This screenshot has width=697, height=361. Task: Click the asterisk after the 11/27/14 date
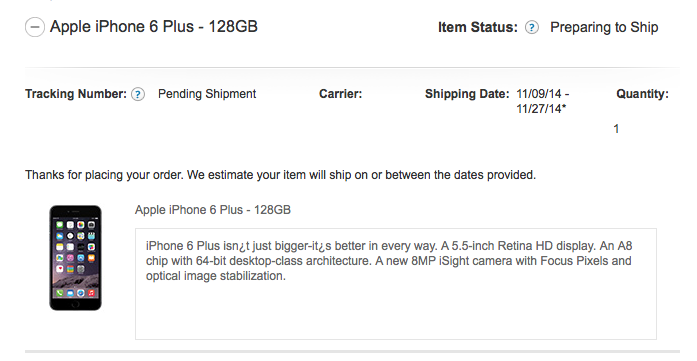(x=564, y=107)
